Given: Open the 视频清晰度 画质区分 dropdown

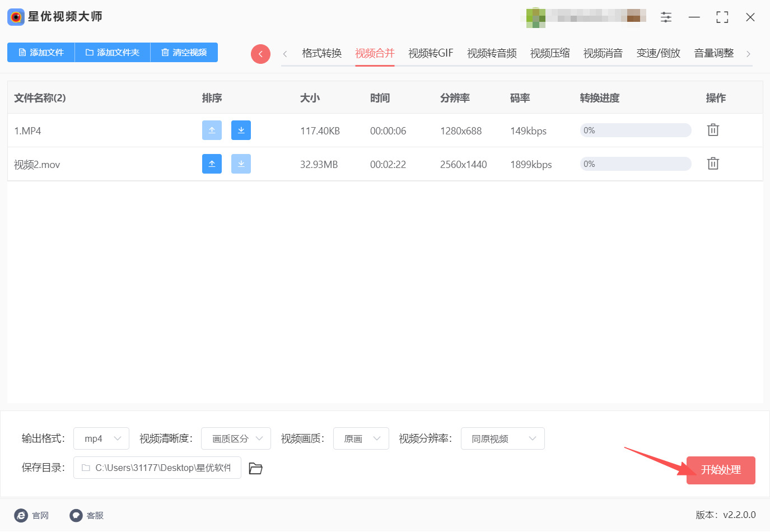Looking at the screenshot, I should (x=236, y=438).
